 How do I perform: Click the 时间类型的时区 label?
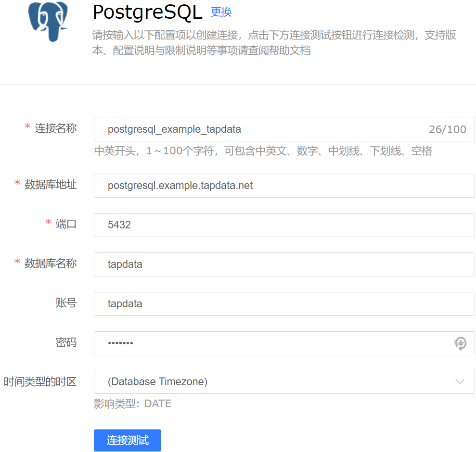[x=40, y=382]
